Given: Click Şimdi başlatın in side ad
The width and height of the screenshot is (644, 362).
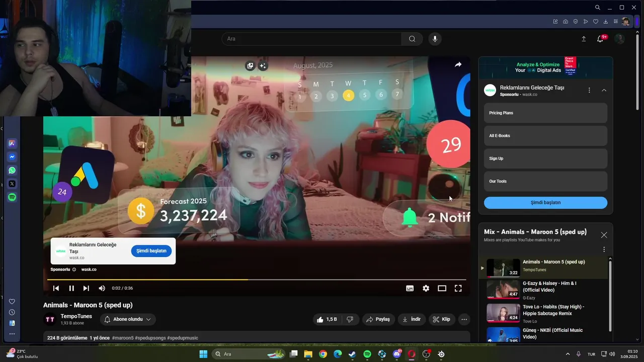Looking at the screenshot, I should point(545,203).
